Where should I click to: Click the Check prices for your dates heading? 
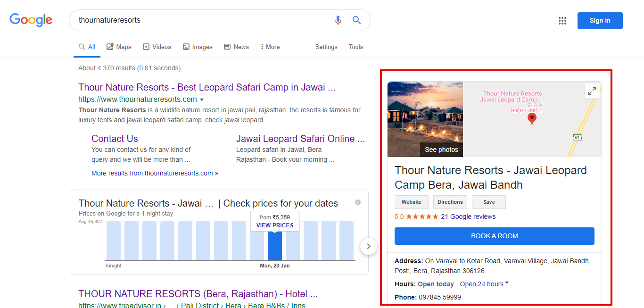coord(281,203)
